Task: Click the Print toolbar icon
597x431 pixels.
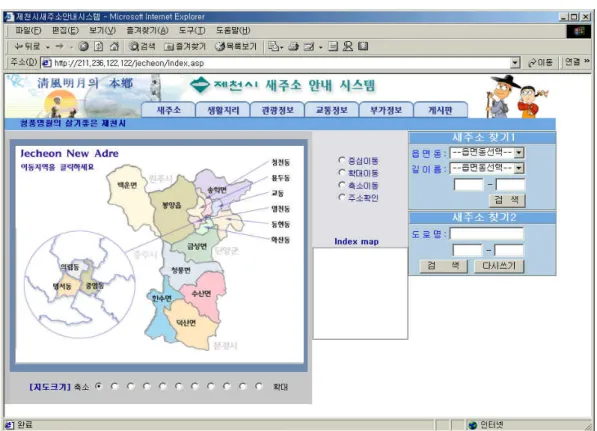Action: [x=293, y=46]
